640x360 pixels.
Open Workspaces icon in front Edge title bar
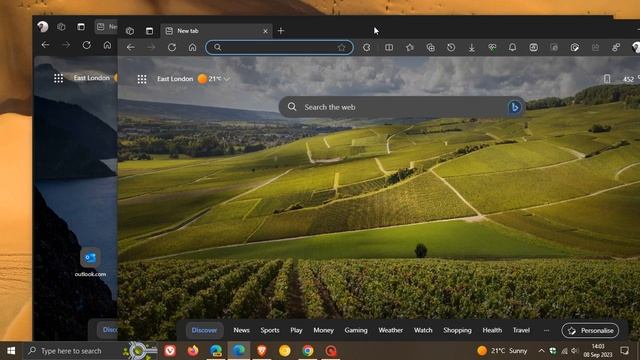(130, 31)
